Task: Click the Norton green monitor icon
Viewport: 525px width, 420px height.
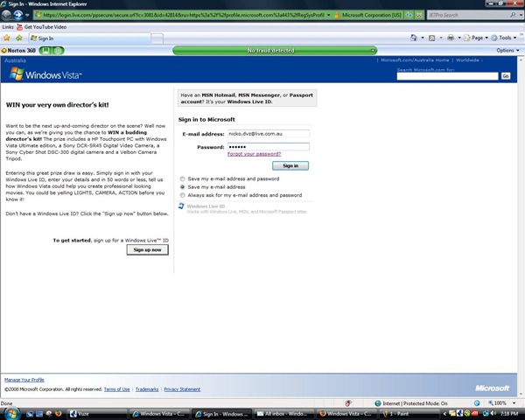Action: [45, 51]
